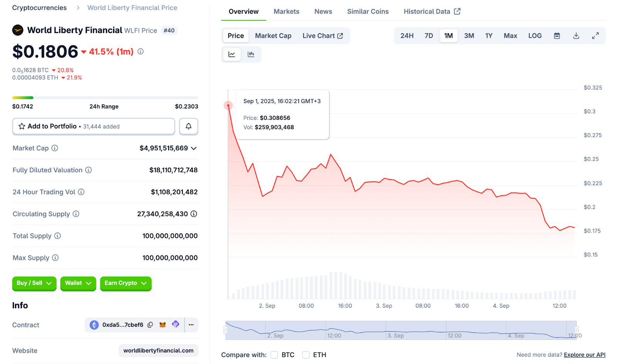
Task: Open the Similar Coins tab
Action: [x=368, y=12]
